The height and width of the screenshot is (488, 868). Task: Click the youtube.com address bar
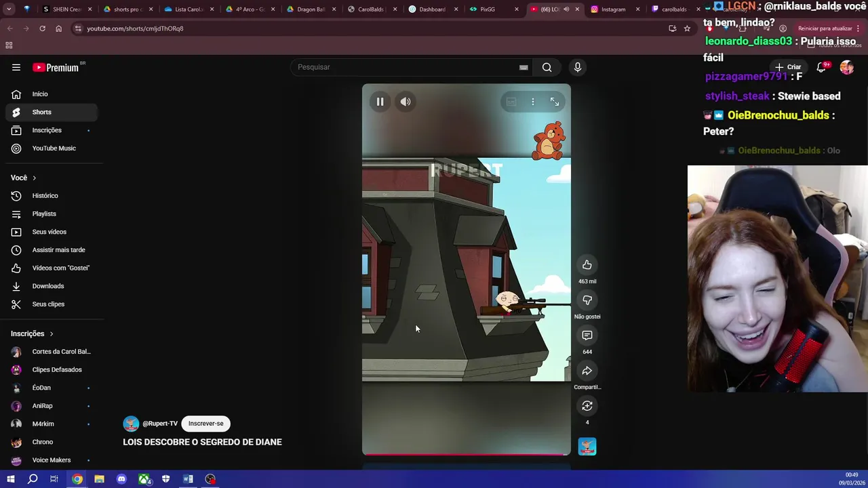coord(366,28)
